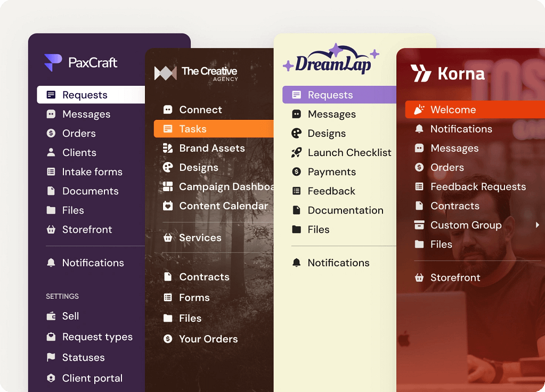Click Payments dollar icon in DreamLap
Image resolution: width=545 pixels, height=392 pixels.
297,171
